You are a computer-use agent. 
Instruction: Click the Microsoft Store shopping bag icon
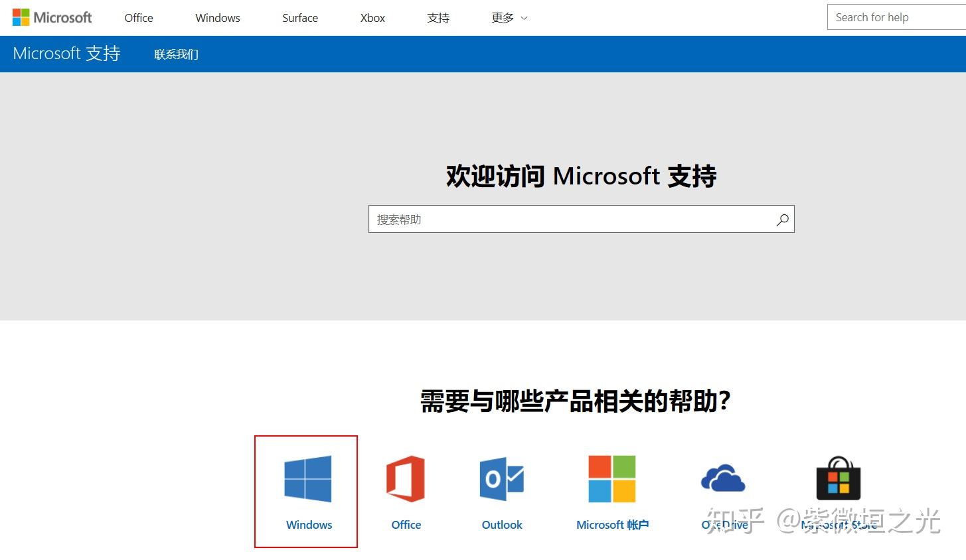click(x=839, y=476)
